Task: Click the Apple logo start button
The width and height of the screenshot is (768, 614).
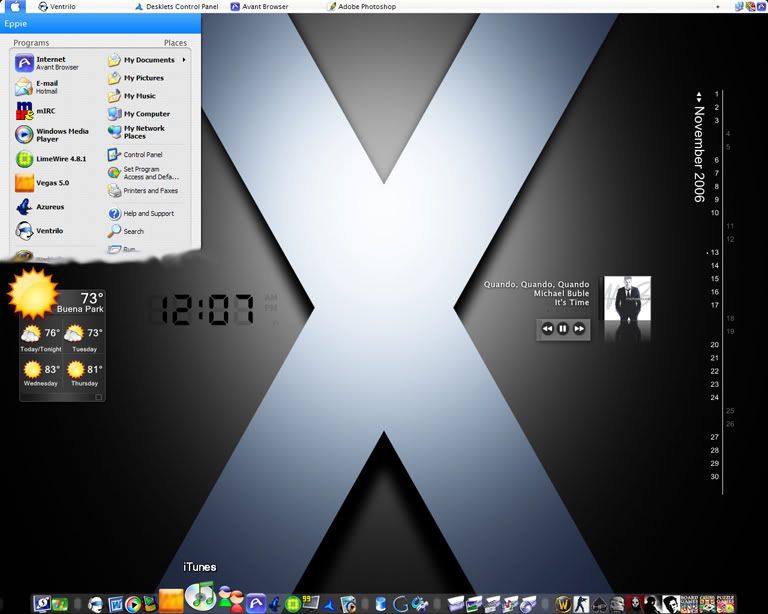Action: click(x=15, y=6)
